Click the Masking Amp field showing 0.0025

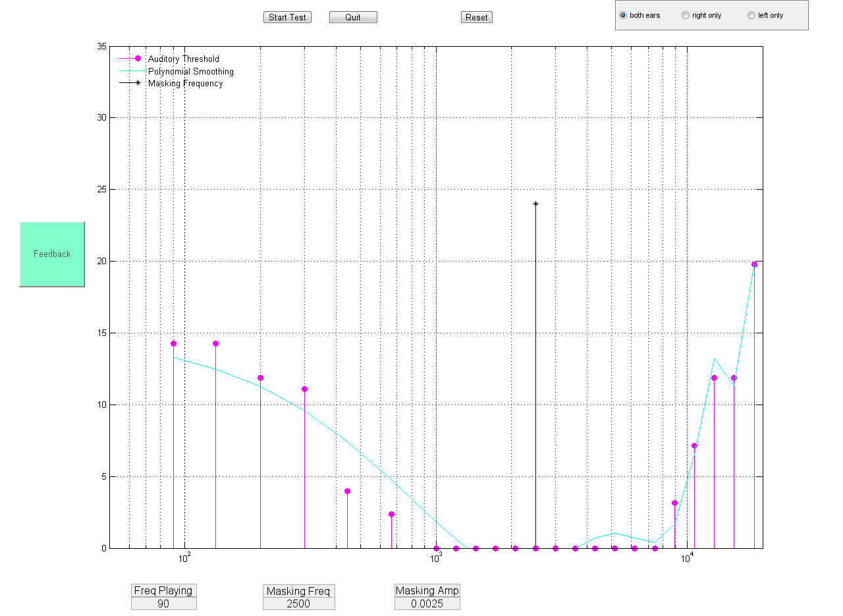pos(427,602)
